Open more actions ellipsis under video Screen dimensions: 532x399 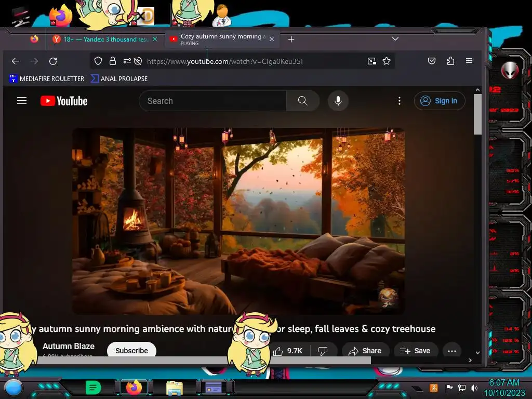pyautogui.click(x=452, y=351)
